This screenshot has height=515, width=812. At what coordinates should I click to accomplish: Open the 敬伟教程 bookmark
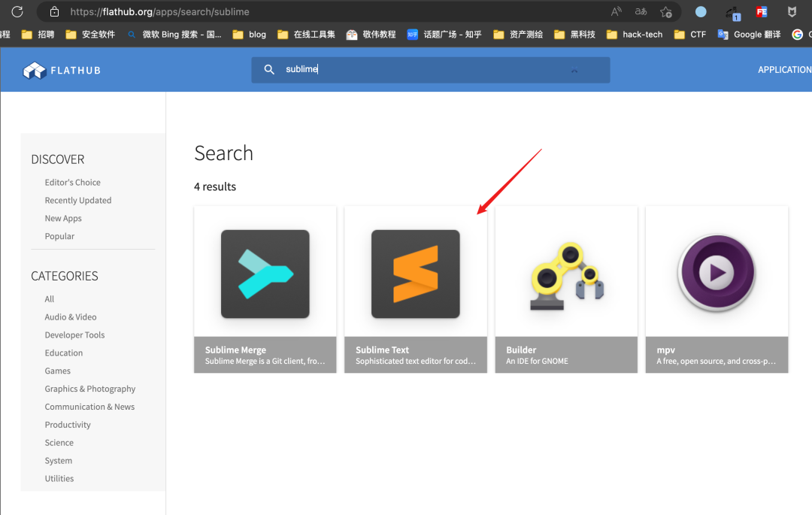pyautogui.click(x=371, y=34)
